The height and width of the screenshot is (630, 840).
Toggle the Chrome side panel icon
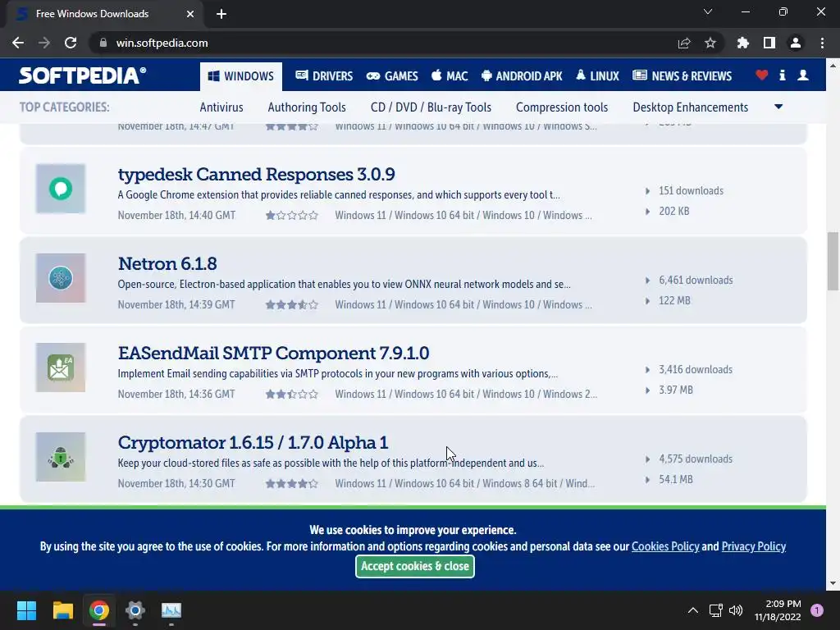pos(769,43)
